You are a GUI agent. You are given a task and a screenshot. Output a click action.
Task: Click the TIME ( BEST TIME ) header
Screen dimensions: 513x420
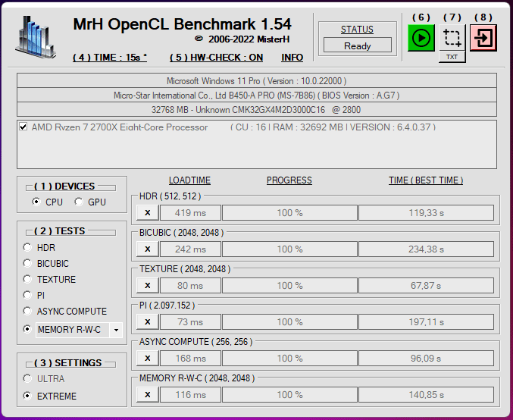[426, 180]
